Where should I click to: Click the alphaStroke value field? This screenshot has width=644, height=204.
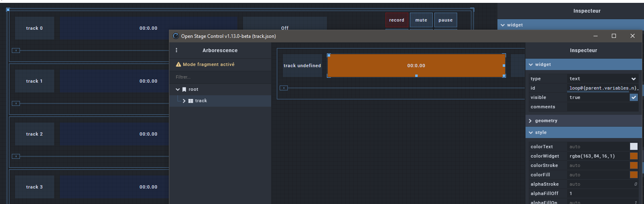(603, 184)
